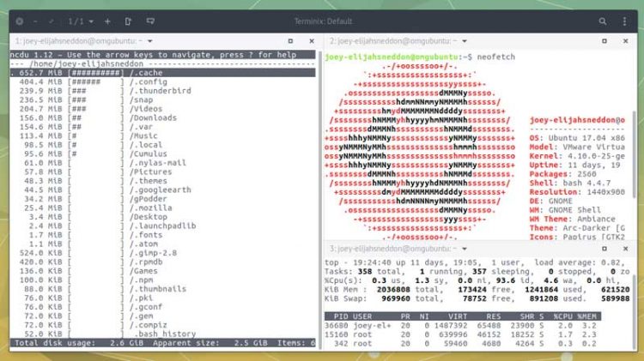The image size is (644, 361).
Task: Select the /.googleearth row in ncdu
Action: (x=163, y=190)
